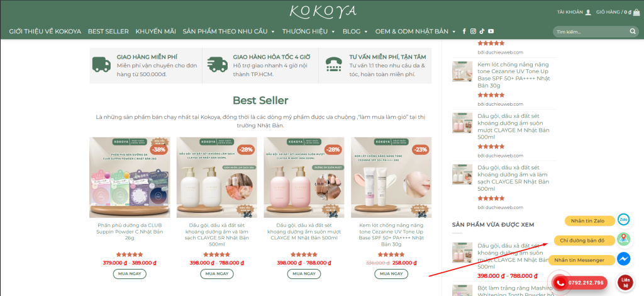Open the Khuyến mãi menu item
The image size is (644, 296).
point(156,31)
